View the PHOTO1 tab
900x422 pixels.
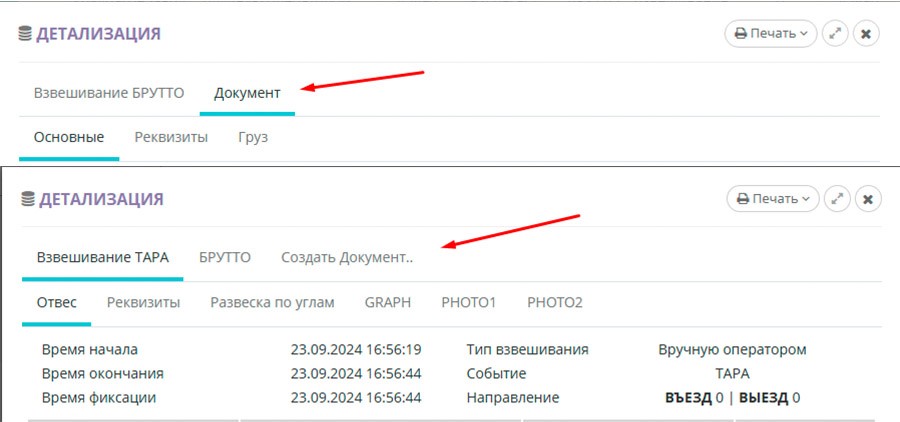pos(468,302)
